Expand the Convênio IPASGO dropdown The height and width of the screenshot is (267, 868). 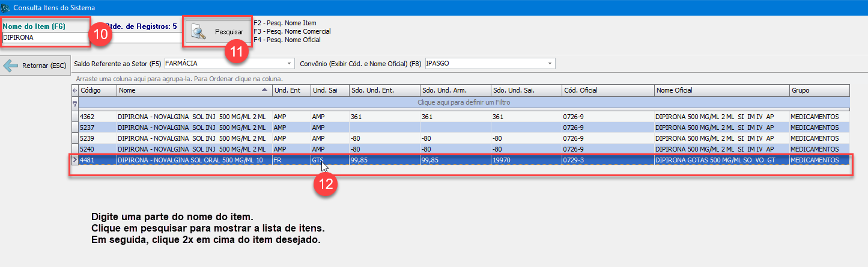point(550,63)
